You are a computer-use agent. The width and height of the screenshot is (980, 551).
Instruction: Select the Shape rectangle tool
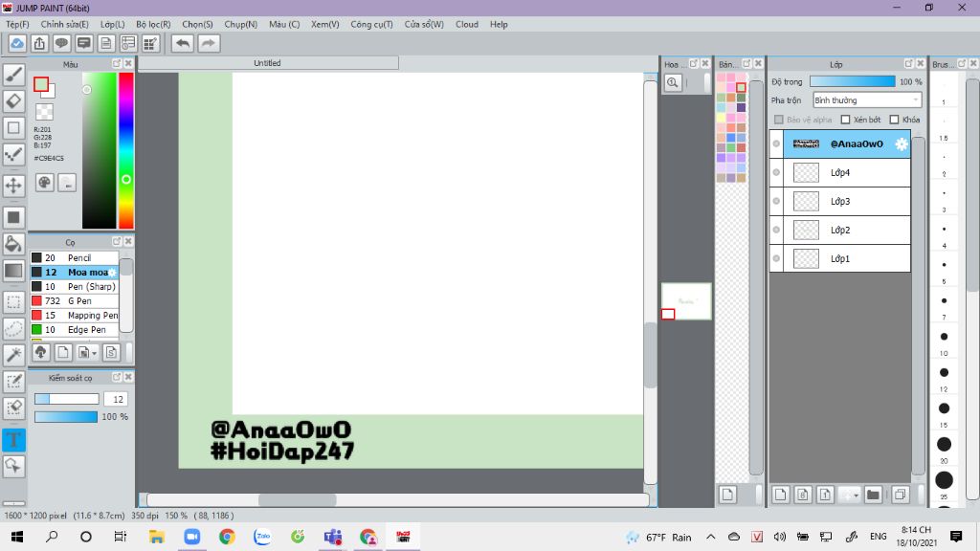tap(13, 128)
